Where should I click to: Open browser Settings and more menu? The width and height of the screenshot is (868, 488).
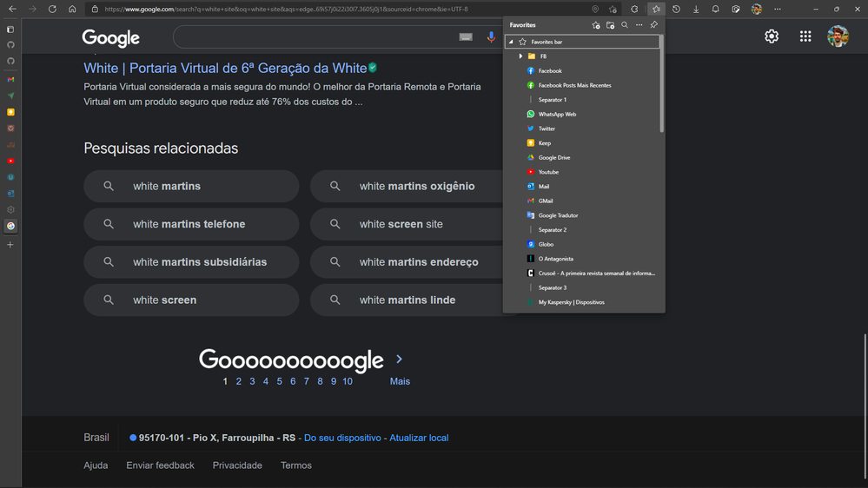click(x=778, y=9)
